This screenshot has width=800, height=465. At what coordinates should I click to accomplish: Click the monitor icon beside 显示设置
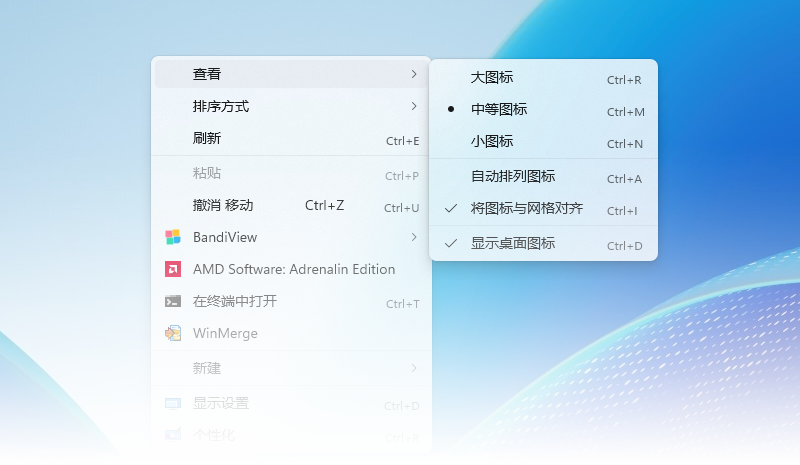coord(173,404)
